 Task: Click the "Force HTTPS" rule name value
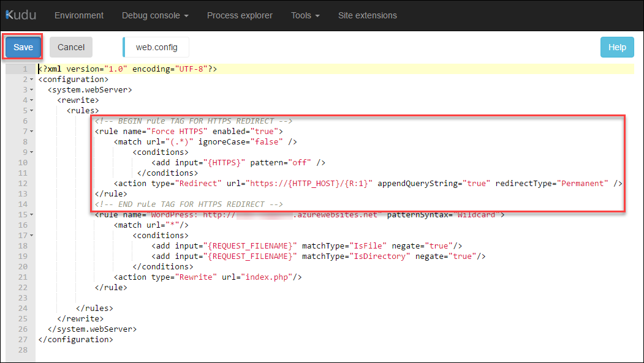177,131
